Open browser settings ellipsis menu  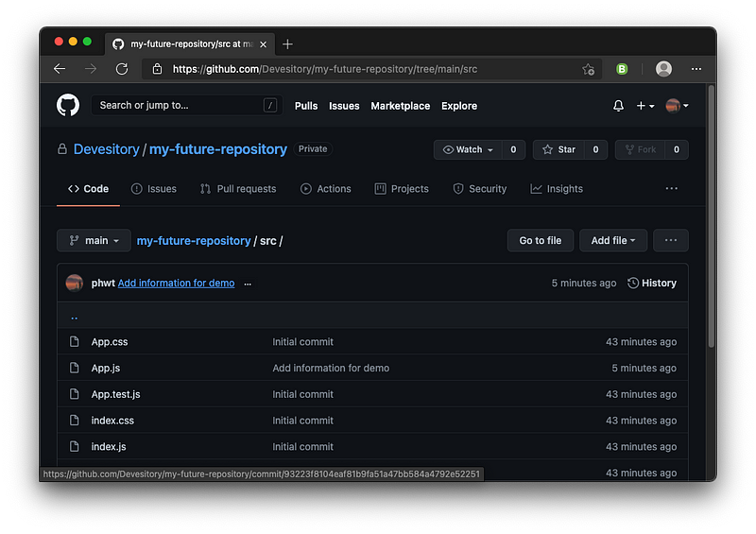coord(696,69)
